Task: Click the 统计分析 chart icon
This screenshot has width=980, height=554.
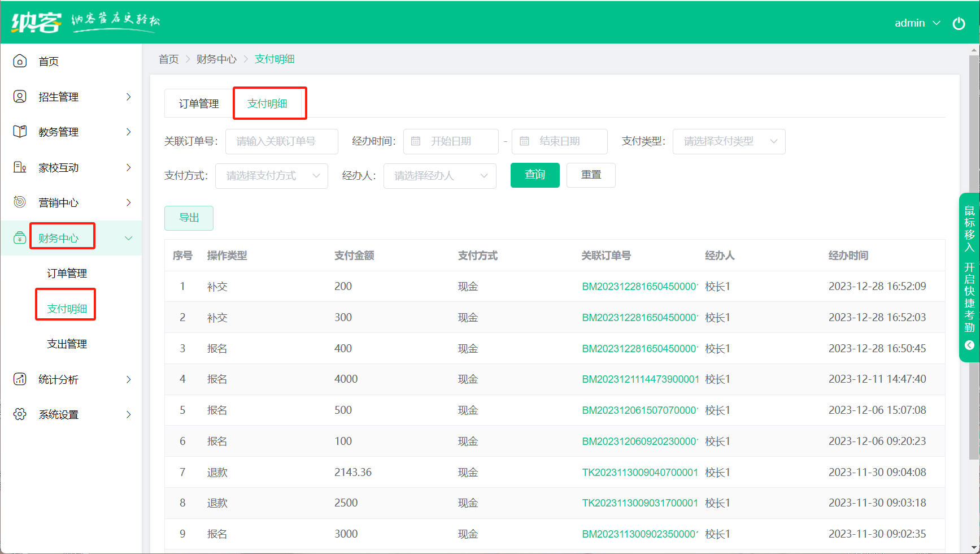Action: click(20, 379)
